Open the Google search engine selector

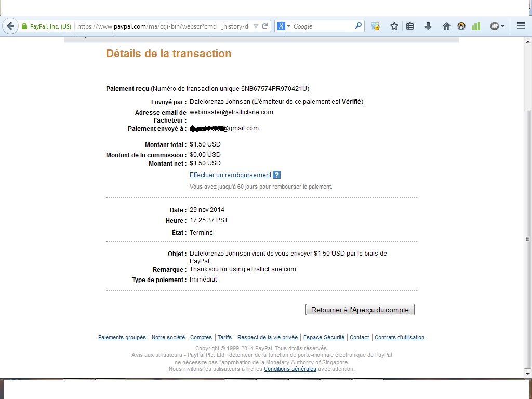click(283, 26)
